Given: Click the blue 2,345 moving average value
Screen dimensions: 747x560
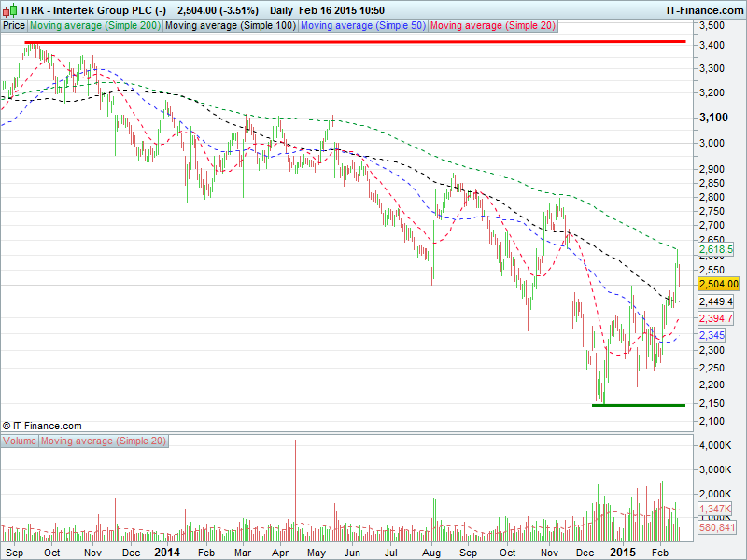Looking at the screenshot, I should coord(712,335).
